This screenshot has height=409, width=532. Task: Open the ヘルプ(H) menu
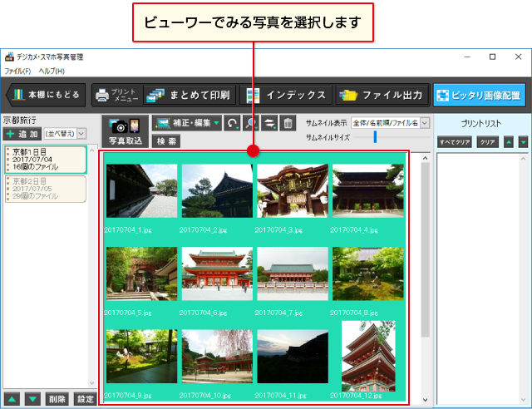point(52,71)
